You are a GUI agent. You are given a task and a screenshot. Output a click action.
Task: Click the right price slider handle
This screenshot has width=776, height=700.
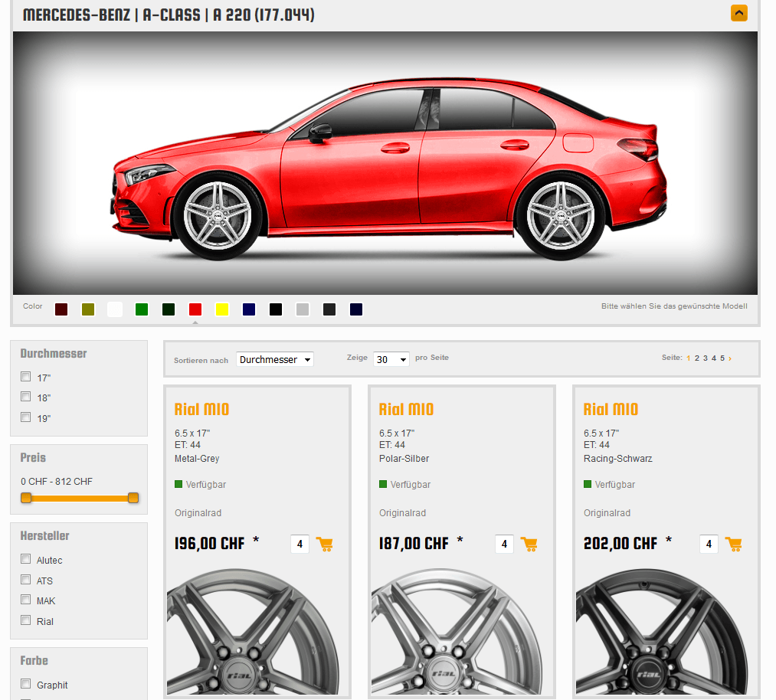133,498
